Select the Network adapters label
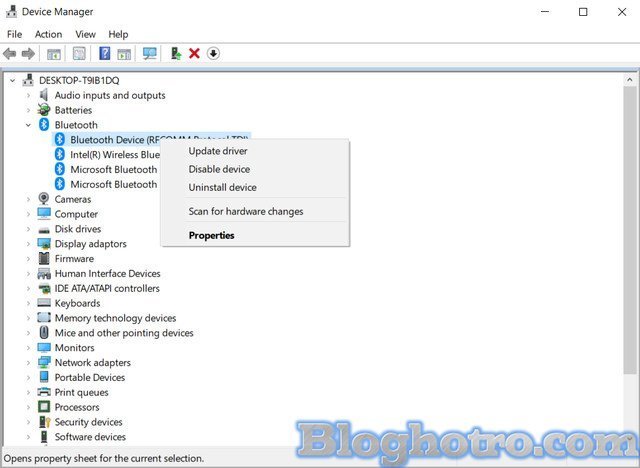Screen dimensions: 640x468 [93, 362]
